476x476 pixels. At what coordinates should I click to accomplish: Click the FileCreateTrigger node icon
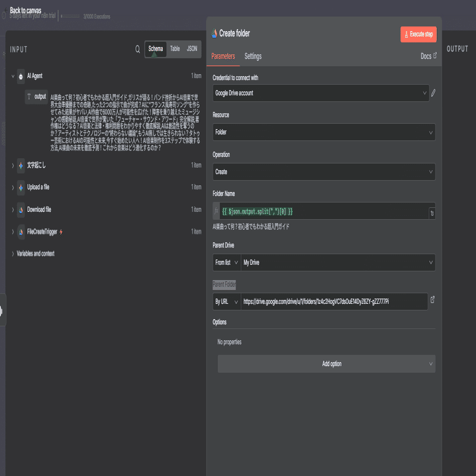pyautogui.click(x=21, y=232)
